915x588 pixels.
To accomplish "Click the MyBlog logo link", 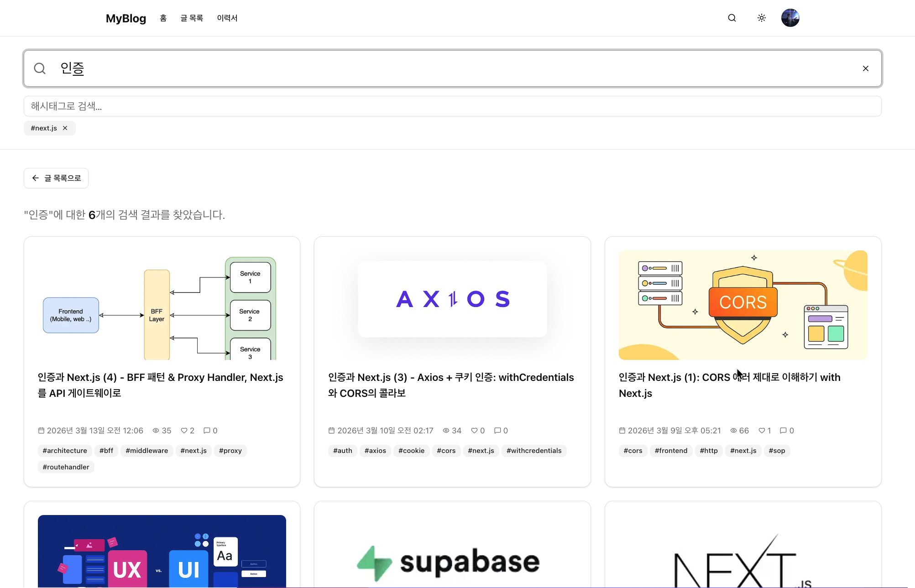I will [126, 18].
